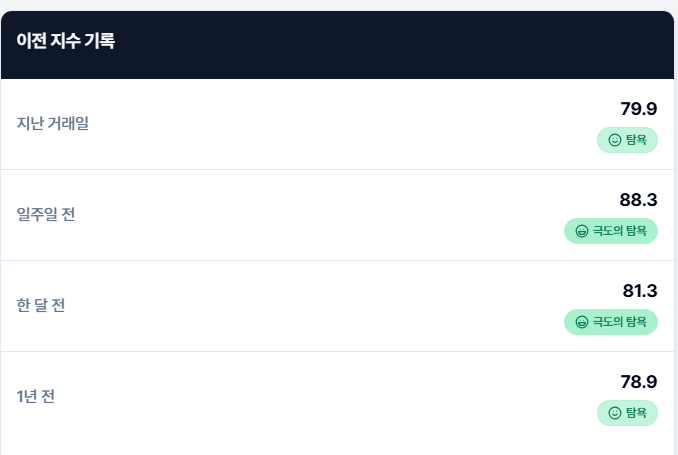Screen dimensions: 678x455
Task: Click the grinning face icon in the 한 달 전 badge
Action: tap(582, 322)
